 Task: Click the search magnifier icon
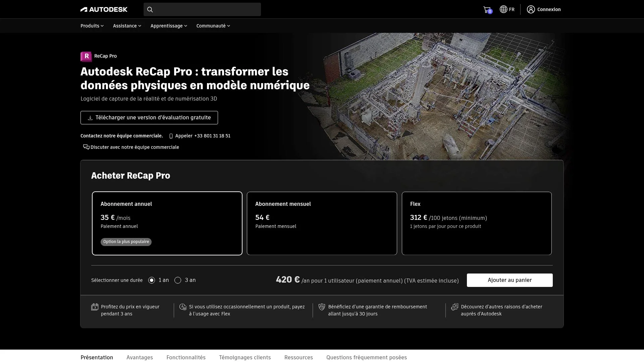click(x=150, y=9)
